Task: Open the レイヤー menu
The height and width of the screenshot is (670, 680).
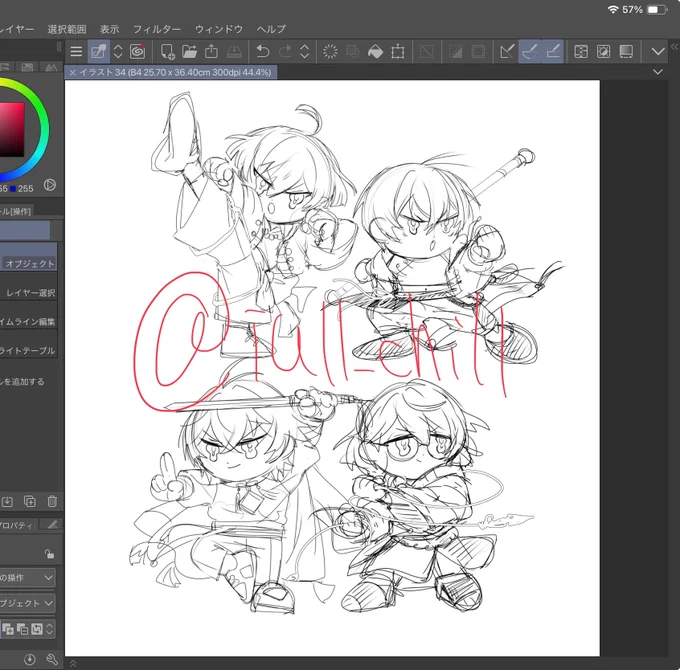Action: tap(16, 29)
